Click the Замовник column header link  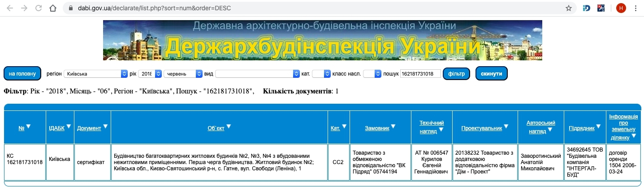[377, 128]
